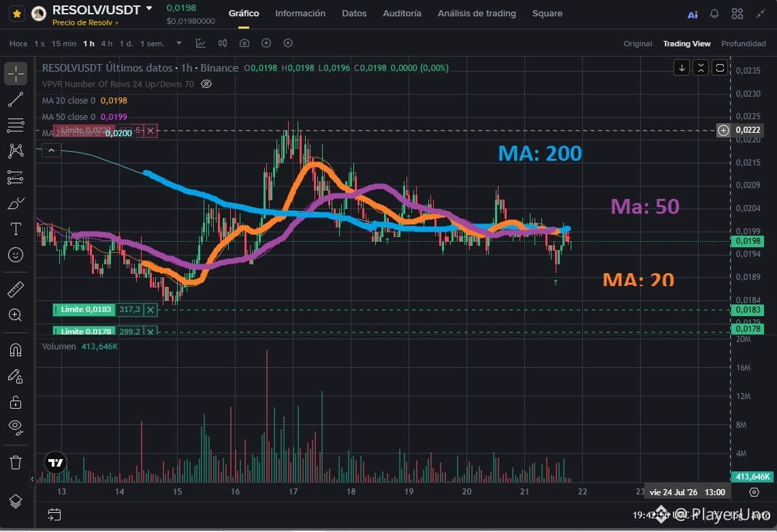The height and width of the screenshot is (532, 777).
Task: Click the plus button beside 0,0222 price
Action: 723,130
